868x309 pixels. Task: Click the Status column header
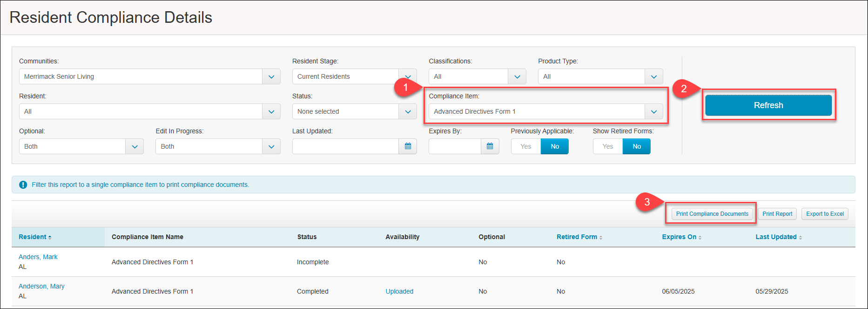coord(307,237)
